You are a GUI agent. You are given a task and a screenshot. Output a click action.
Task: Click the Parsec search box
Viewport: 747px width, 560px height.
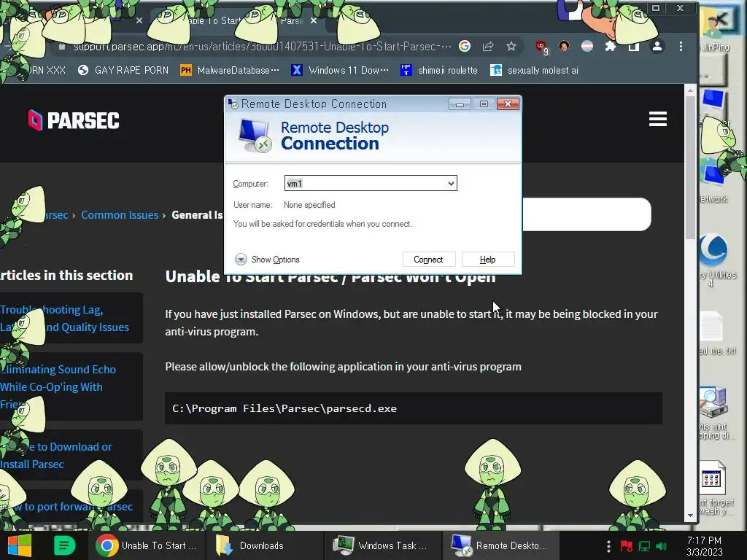(x=587, y=214)
